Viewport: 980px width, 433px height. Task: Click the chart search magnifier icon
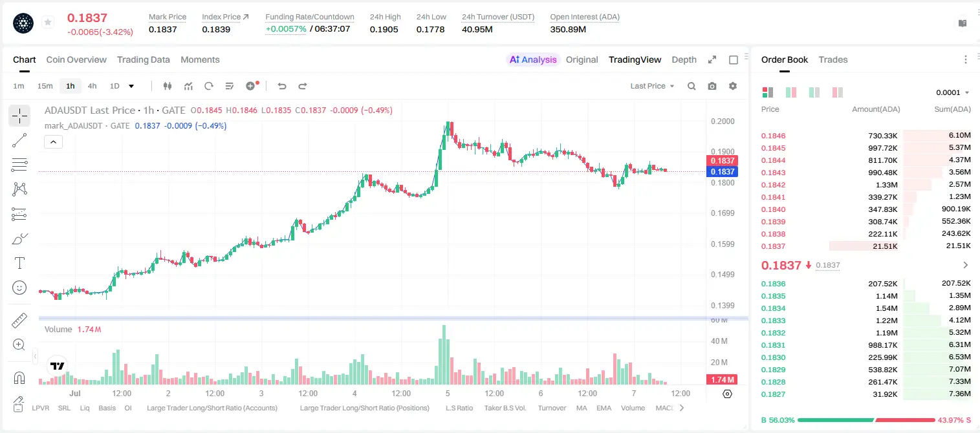coord(691,86)
